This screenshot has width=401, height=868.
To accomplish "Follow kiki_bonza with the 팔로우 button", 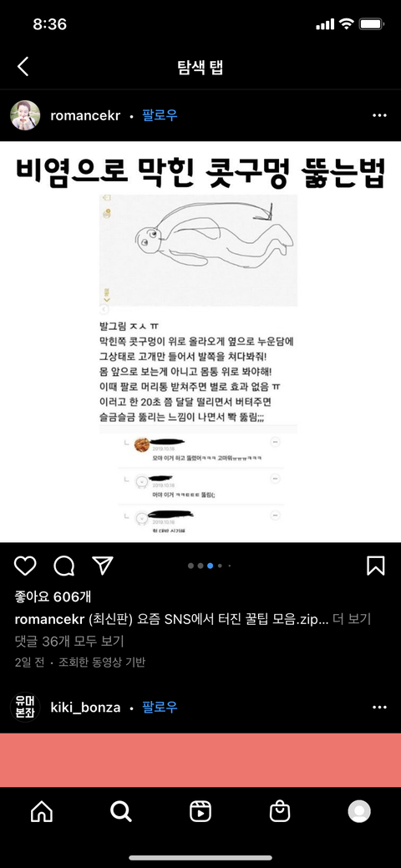I will [x=160, y=708].
